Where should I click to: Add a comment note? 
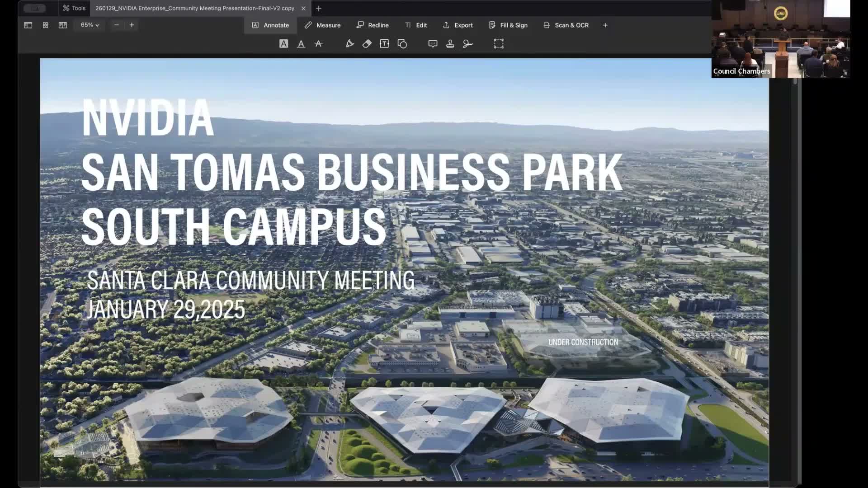(433, 44)
